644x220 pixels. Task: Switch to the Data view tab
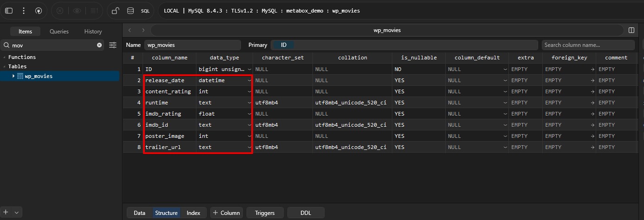click(140, 213)
